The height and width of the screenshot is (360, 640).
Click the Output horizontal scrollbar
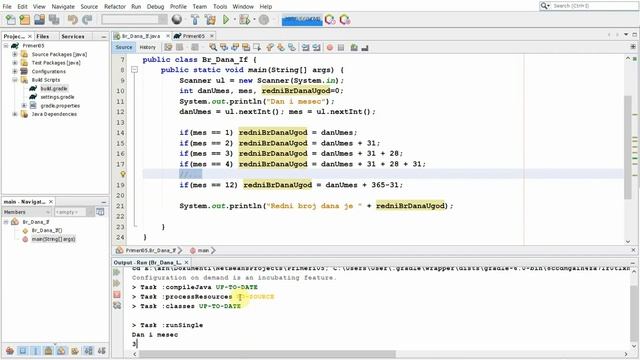(268, 354)
